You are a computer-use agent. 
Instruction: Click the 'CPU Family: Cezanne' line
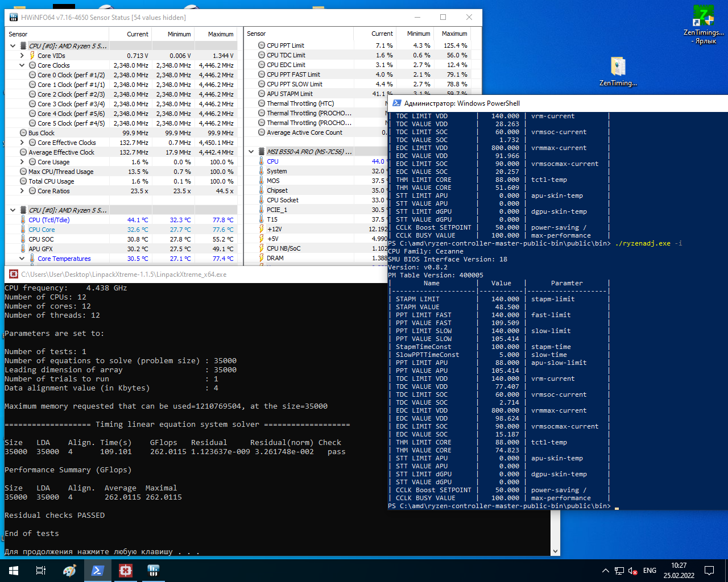[x=425, y=251]
